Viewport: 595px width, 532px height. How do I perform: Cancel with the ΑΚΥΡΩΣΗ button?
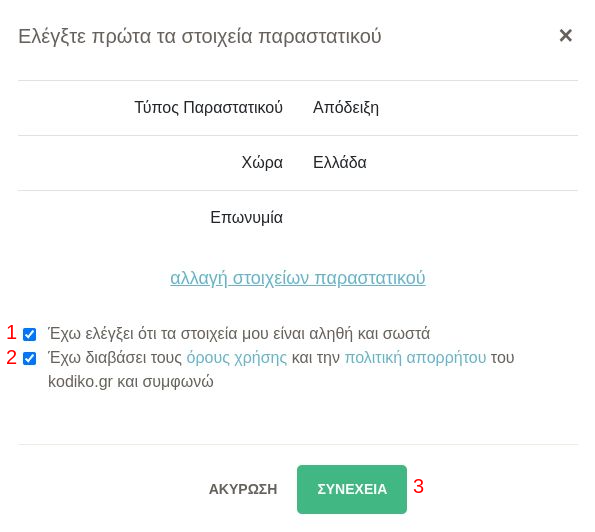pyautogui.click(x=243, y=489)
